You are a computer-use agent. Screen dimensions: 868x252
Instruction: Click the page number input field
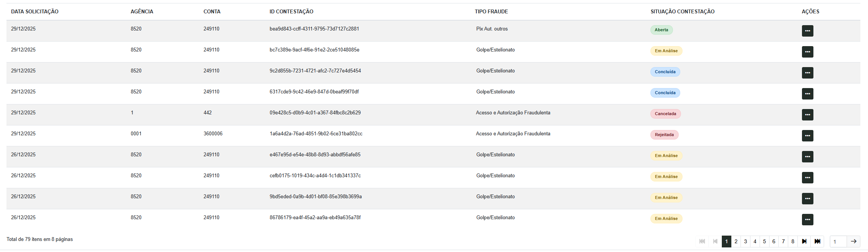point(838,241)
